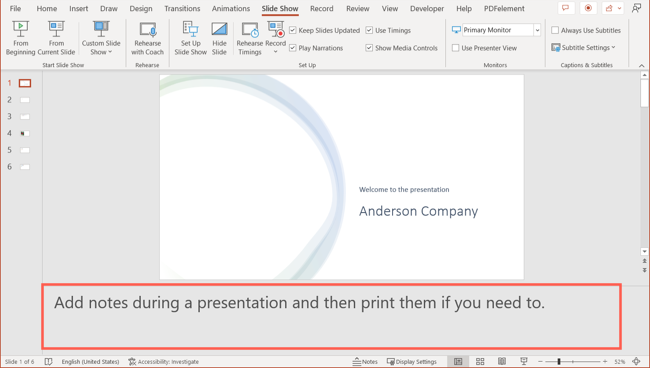Click the red Record button at top right
This screenshot has width=650, height=368.
[588, 8]
